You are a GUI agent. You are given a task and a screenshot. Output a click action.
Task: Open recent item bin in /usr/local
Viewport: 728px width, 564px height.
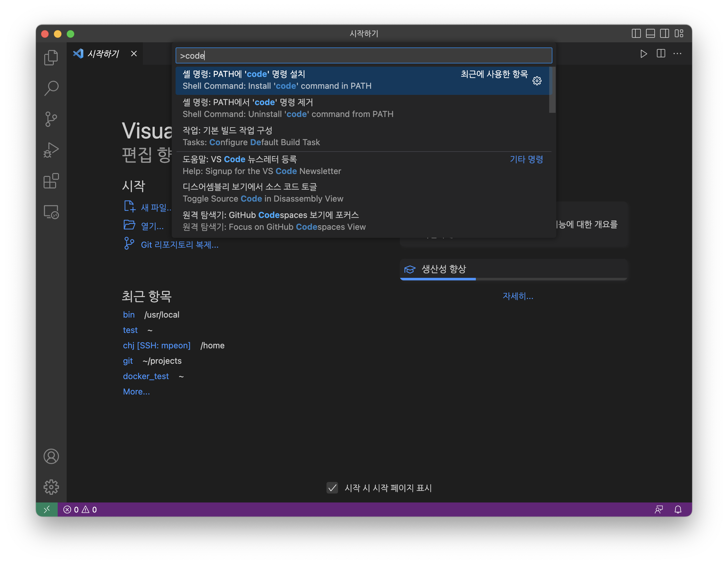pyautogui.click(x=129, y=315)
